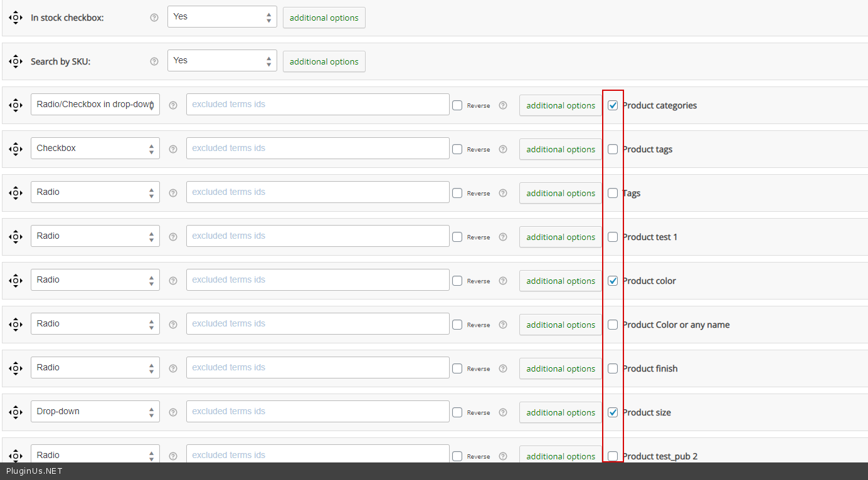Image resolution: width=868 pixels, height=480 pixels.
Task: Click drag handle icon for In stock checkbox row
Action: pyautogui.click(x=16, y=18)
